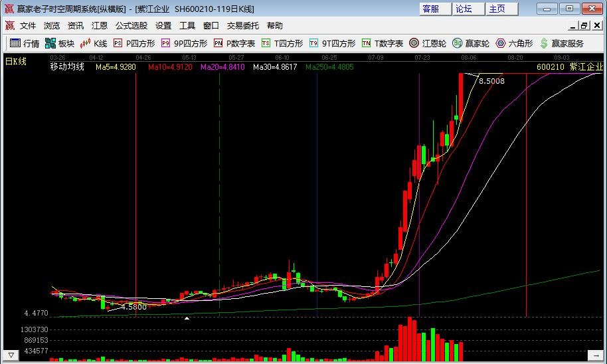
Task: Open the 文件 menu
Action: coord(28,25)
